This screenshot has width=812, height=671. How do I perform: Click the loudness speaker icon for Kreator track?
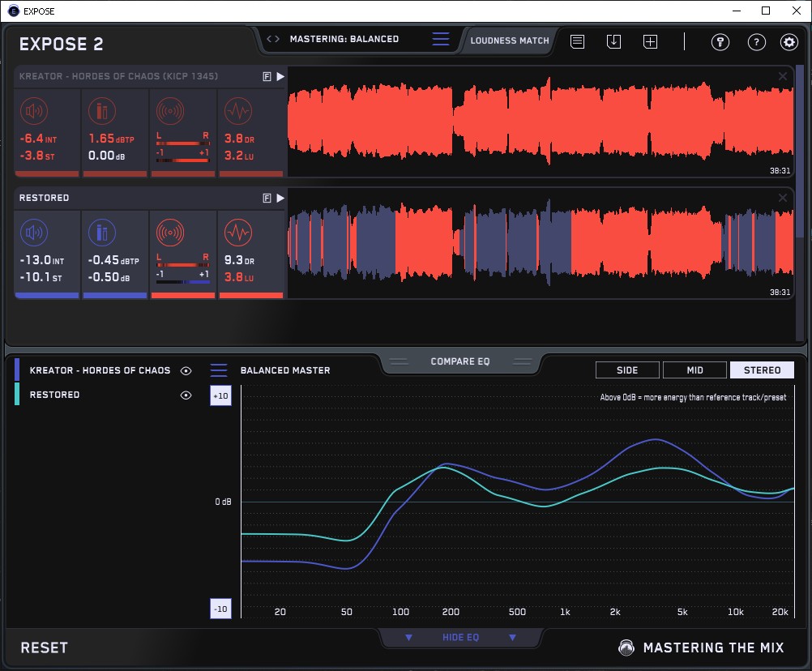(34, 111)
